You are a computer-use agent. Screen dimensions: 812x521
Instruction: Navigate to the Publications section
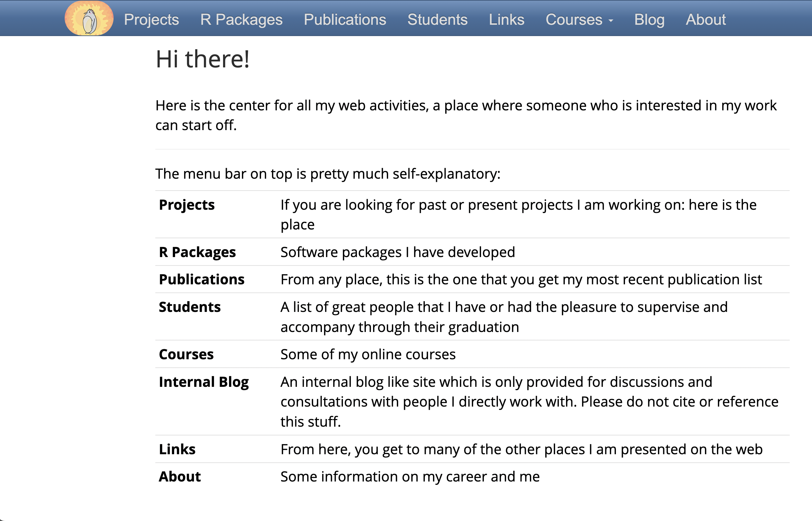tap(345, 20)
